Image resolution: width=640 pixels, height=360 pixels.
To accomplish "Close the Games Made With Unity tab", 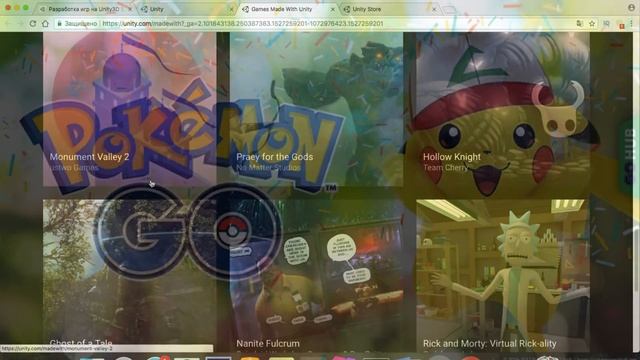I will pyautogui.click(x=333, y=9).
